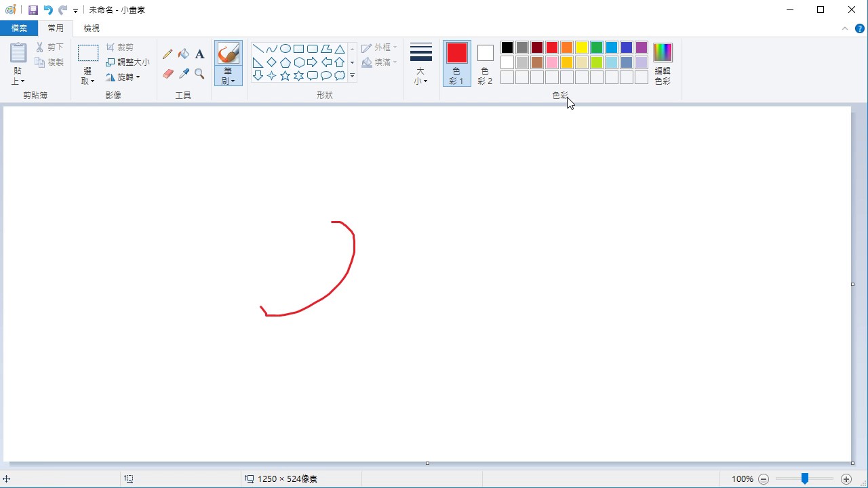Viewport: 868px width, 488px height.
Task: Pick the orange color swatch
Action: coord(567,47)
